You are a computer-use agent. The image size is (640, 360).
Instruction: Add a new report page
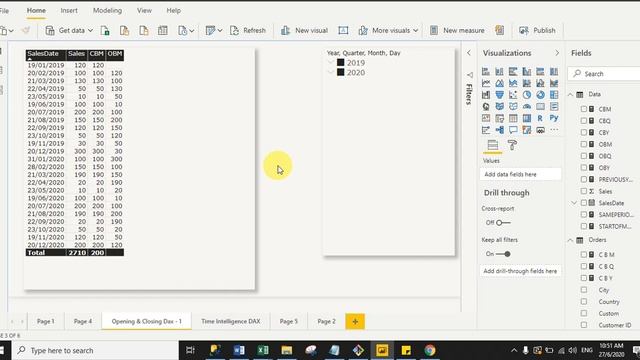tap(355, 321)
